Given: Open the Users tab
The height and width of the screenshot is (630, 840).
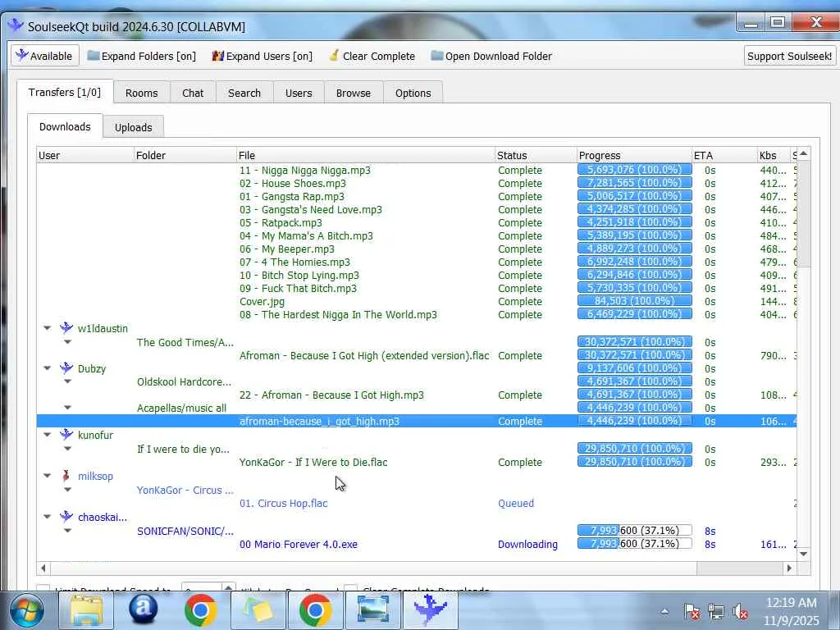Looking at the screenshot, I should [299, 93].
